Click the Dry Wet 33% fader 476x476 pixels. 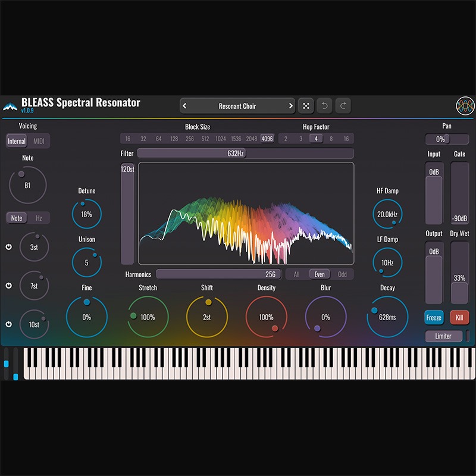coord(459,273)
